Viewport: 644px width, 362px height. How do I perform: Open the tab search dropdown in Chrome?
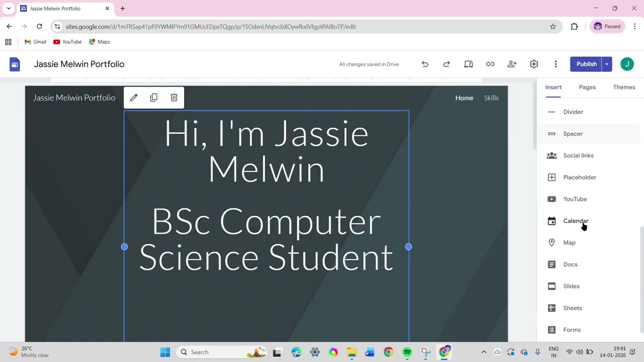click(x=9, y=9)
